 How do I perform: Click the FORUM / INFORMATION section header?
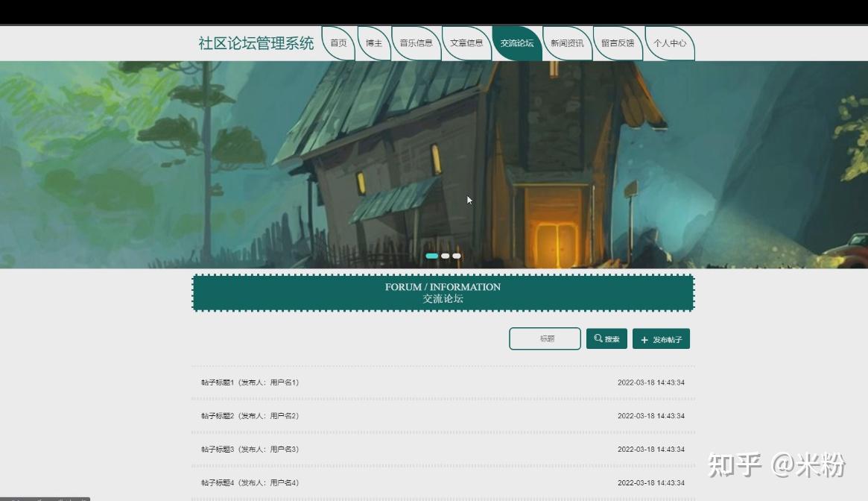click(443, 292)
